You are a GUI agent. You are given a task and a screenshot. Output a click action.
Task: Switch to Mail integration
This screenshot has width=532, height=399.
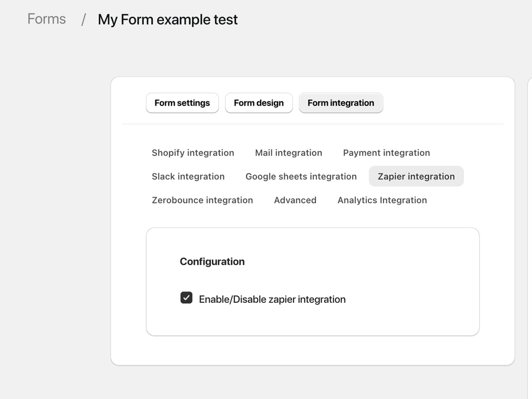[288, 153]
